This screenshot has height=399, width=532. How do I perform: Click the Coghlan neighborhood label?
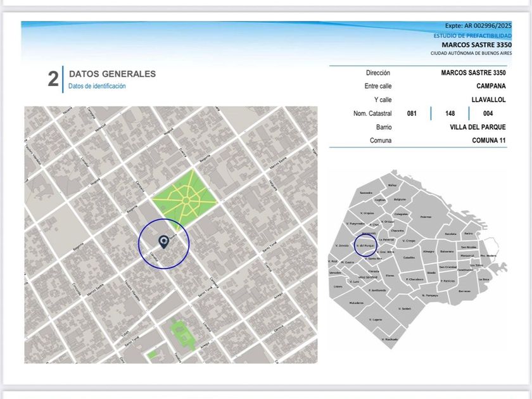tap(380, 200)
